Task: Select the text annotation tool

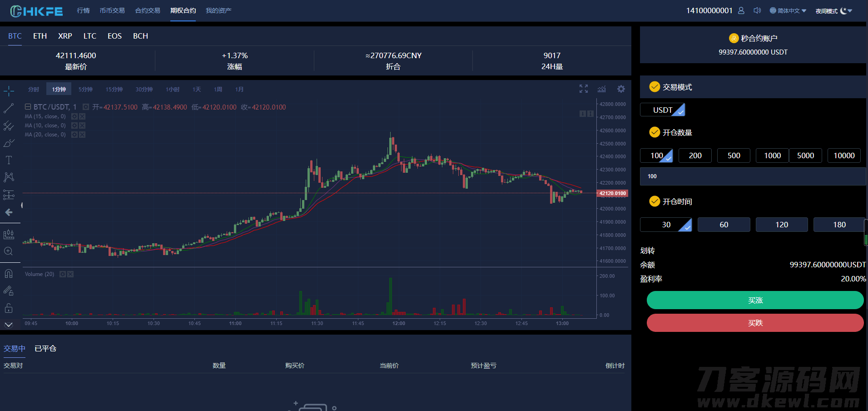Action: click(x=9, y=160)
